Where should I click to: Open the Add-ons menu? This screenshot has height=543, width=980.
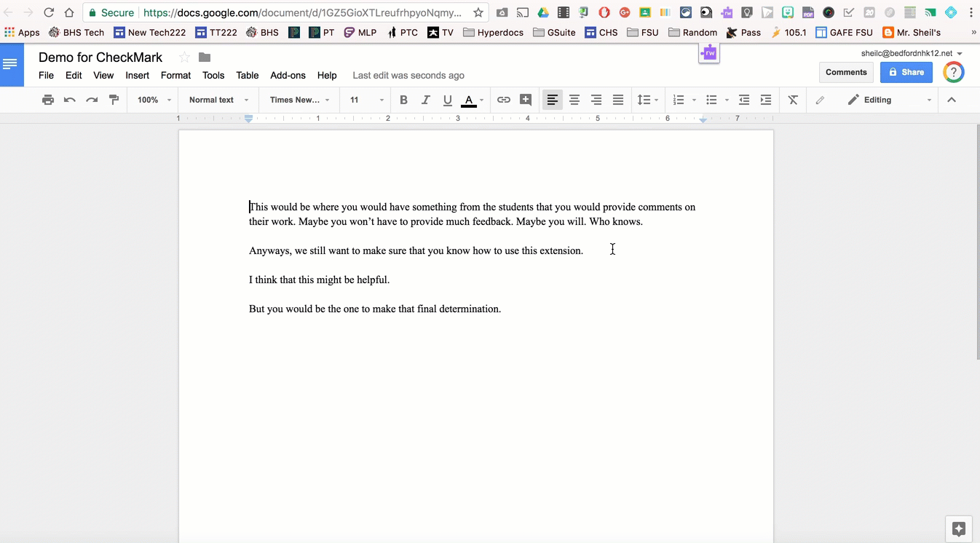(288, 75)
